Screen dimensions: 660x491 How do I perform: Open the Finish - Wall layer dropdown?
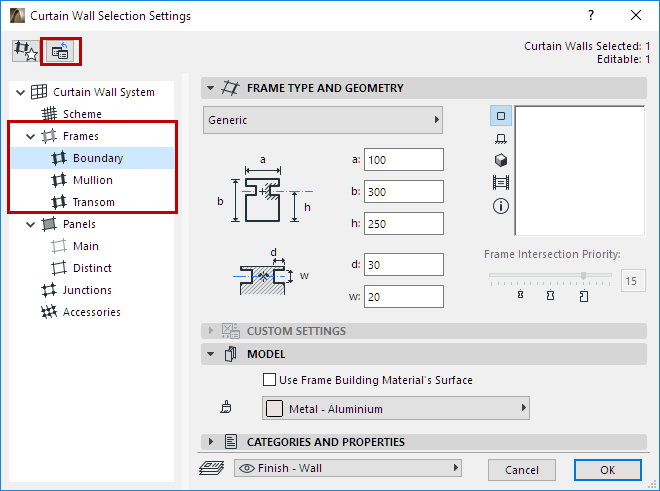tap(347, 468)
